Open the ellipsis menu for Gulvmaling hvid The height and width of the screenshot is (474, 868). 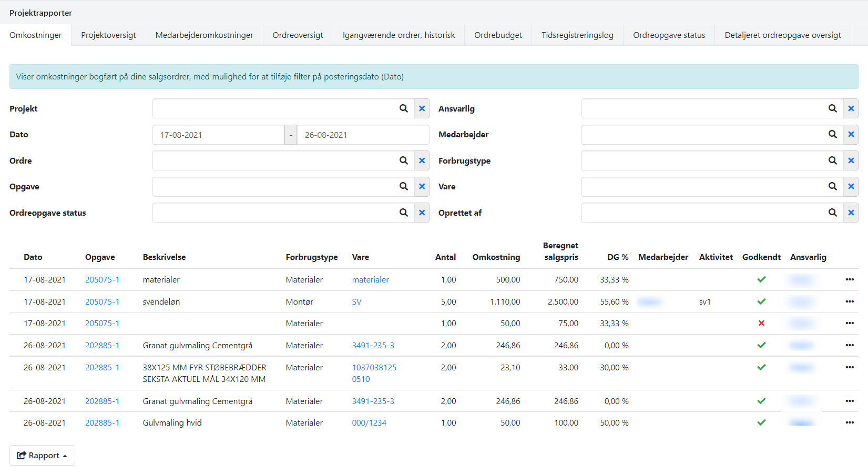[850, 422]
